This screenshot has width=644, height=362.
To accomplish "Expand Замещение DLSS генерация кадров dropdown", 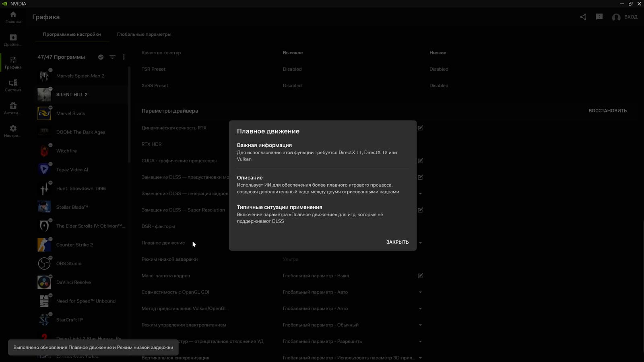I will (x=420, y=194).
